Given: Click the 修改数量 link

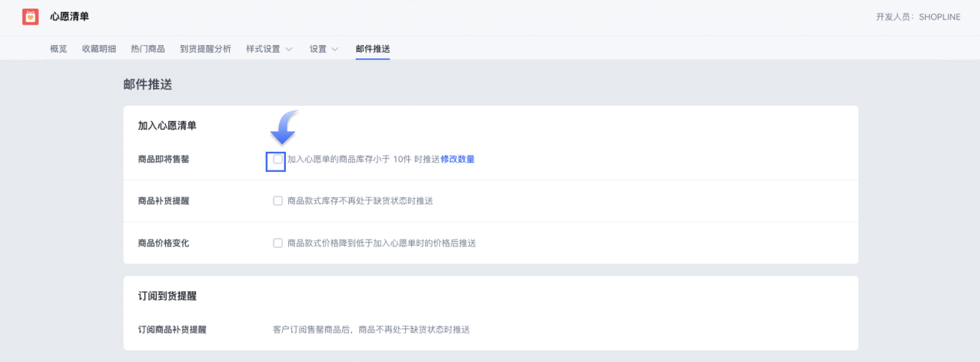Looking at the screenshot, I should [x=458, y=159].
